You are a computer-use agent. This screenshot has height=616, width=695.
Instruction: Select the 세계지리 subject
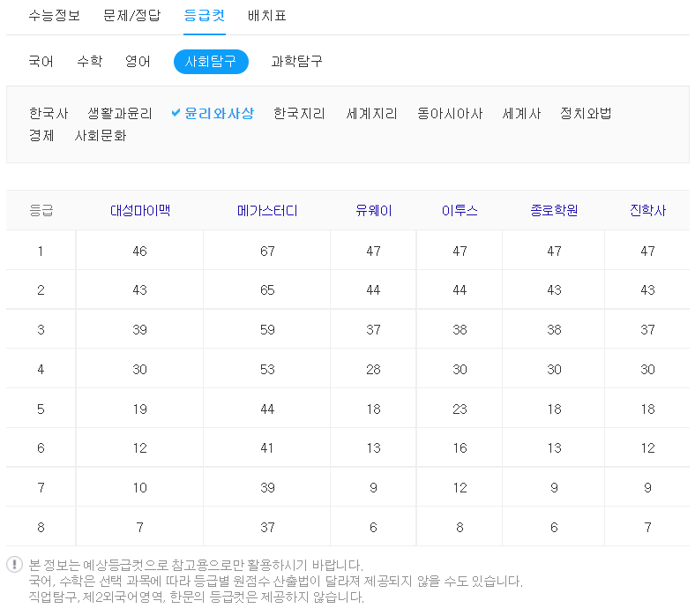tap(371, 114)
